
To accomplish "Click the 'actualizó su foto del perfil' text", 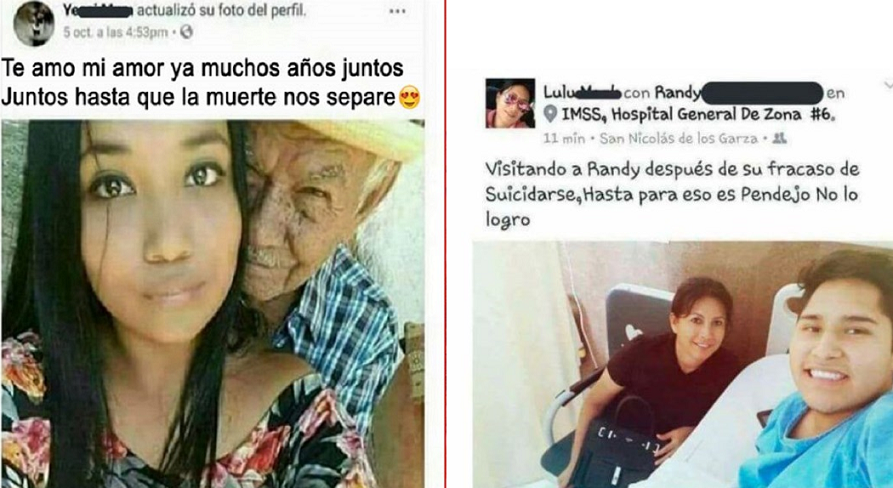I will pyautogui.click(x=221, y=10).
